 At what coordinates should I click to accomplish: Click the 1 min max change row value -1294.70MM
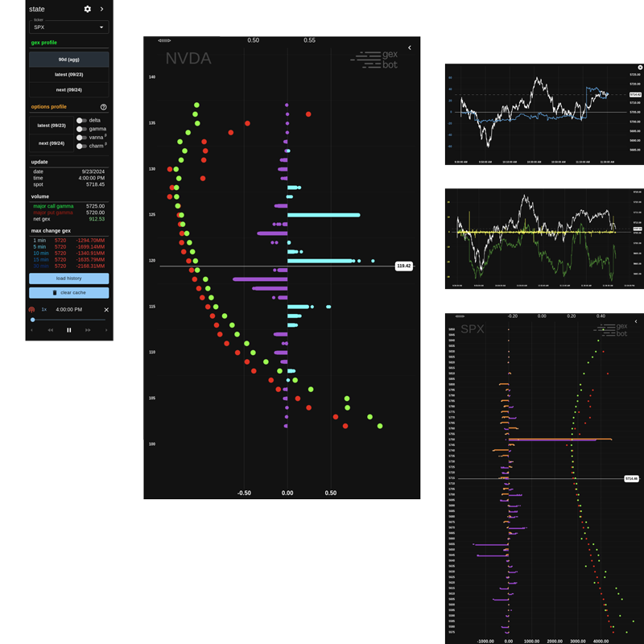90,240
